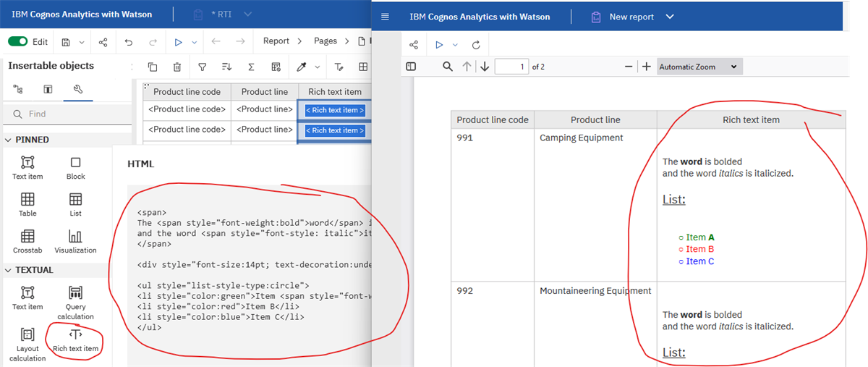The width and height of the screenshot is (868, 367).
Task: Click the table-with-gear calculation icon
Action: point(276,67)
